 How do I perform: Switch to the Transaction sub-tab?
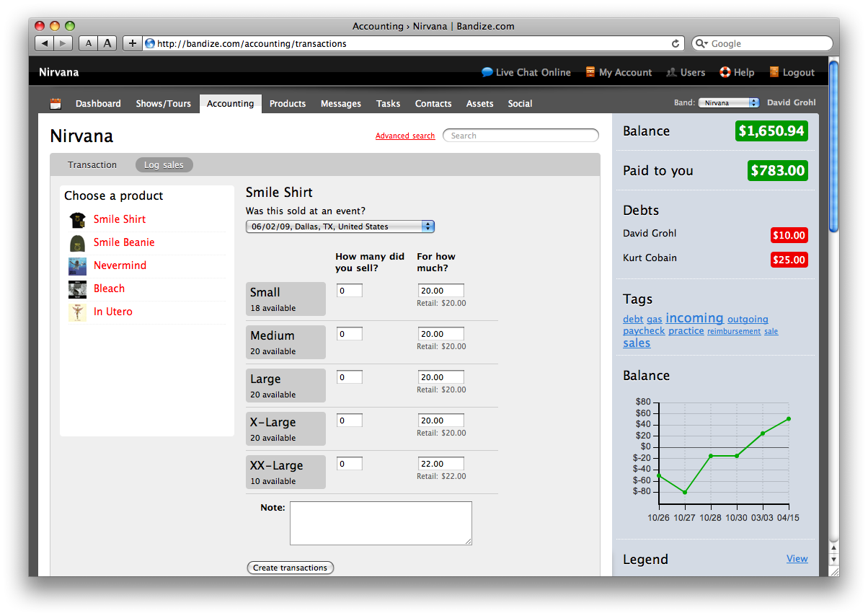coord(92,165)
